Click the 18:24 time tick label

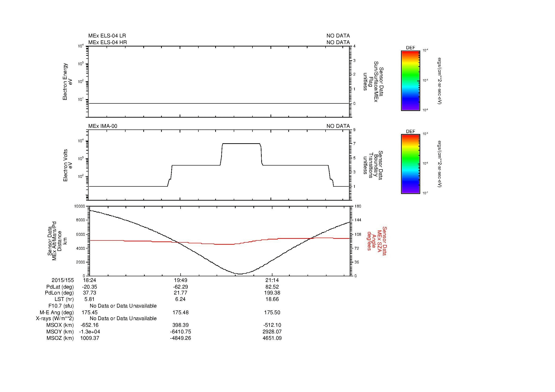pyautogui.click(x=89, y=280)
